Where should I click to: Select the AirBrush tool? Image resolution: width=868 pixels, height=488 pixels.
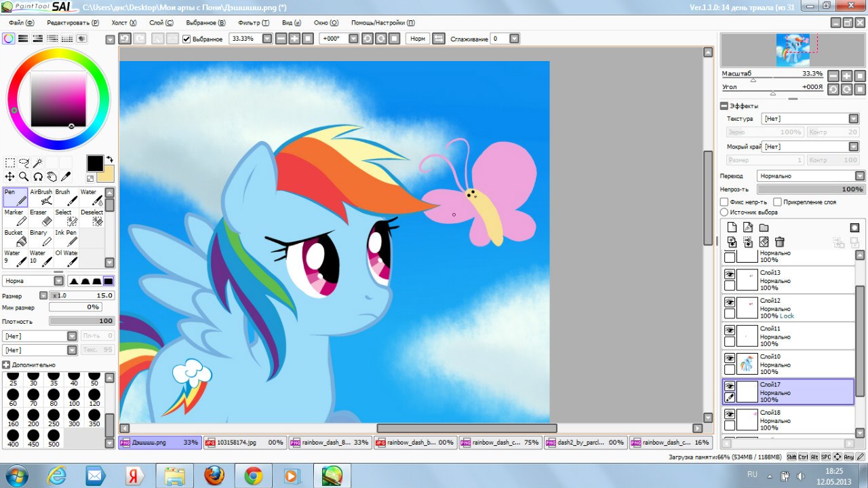coord(41,197)
